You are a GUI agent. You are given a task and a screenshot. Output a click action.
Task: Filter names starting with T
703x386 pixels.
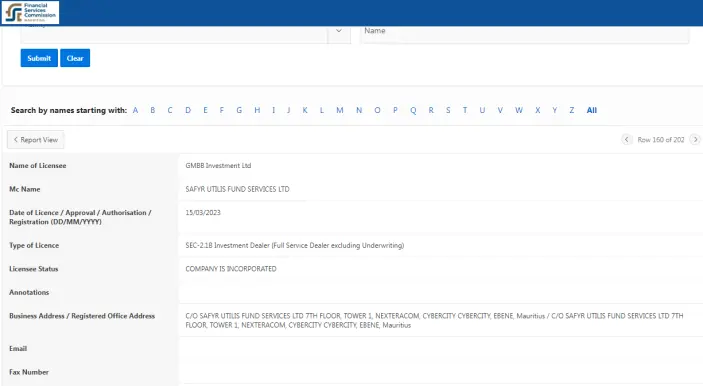pyautogui.click(x=465, y=110)
